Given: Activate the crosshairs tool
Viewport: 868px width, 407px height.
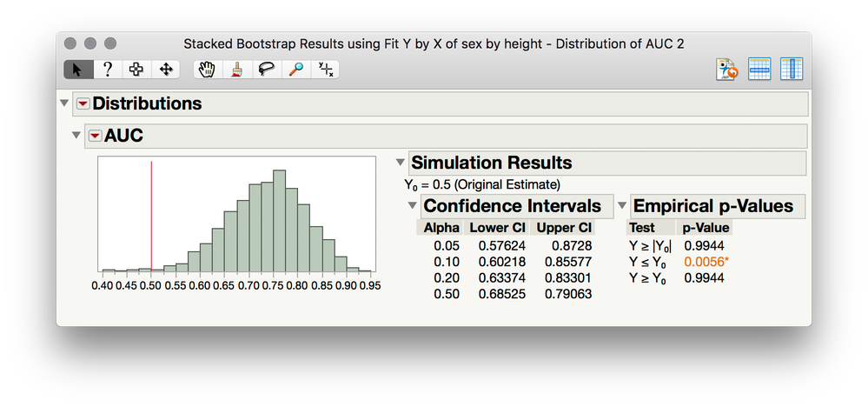Looking at the screenshot, I should point(325,70).
